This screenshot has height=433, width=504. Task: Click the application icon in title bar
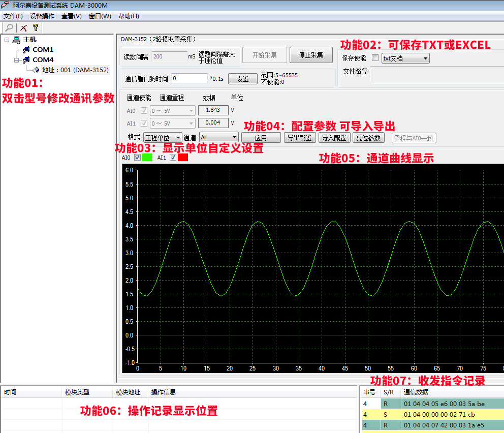(x=6, y=5)
